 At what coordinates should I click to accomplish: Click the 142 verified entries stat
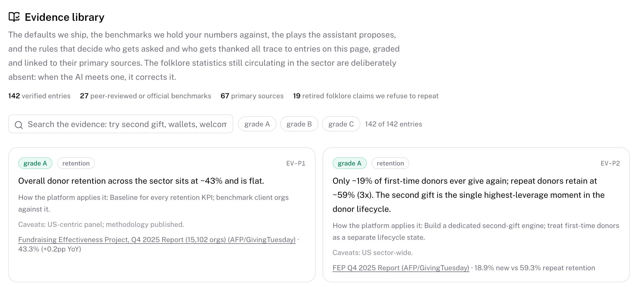39,96
